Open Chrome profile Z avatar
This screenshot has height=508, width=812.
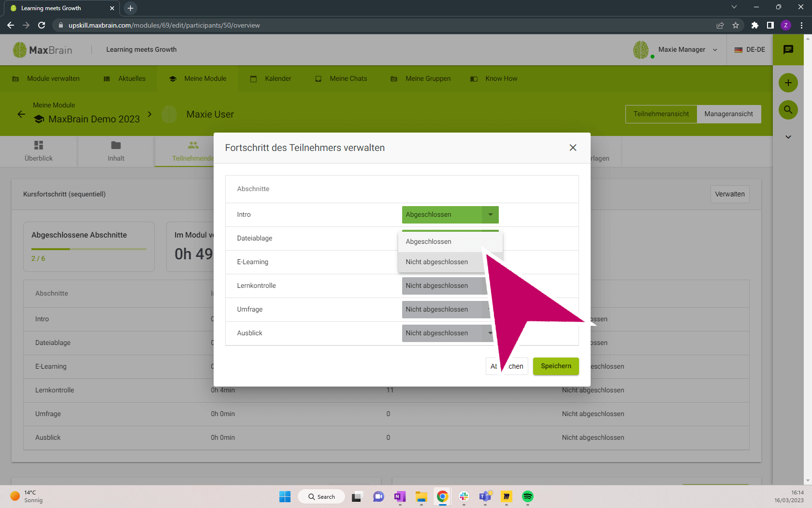click(x=786, y=25)
